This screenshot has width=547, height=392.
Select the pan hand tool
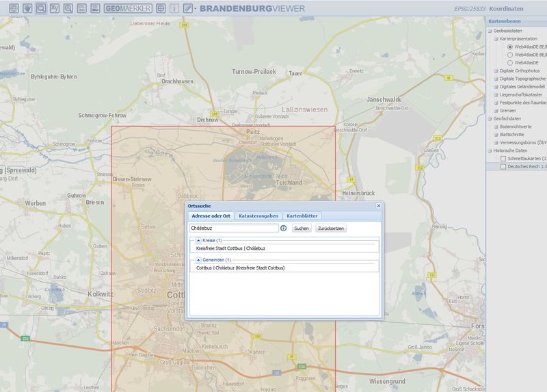tap(27, 8)
